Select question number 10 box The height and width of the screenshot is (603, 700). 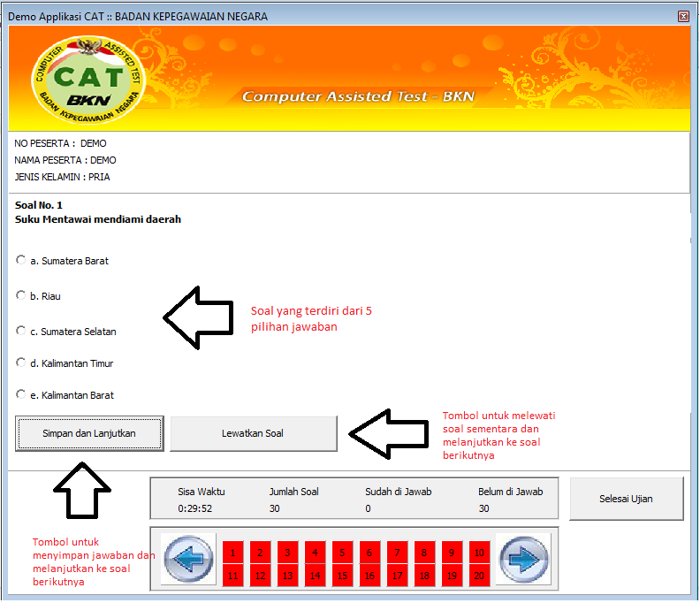[479, 553]
